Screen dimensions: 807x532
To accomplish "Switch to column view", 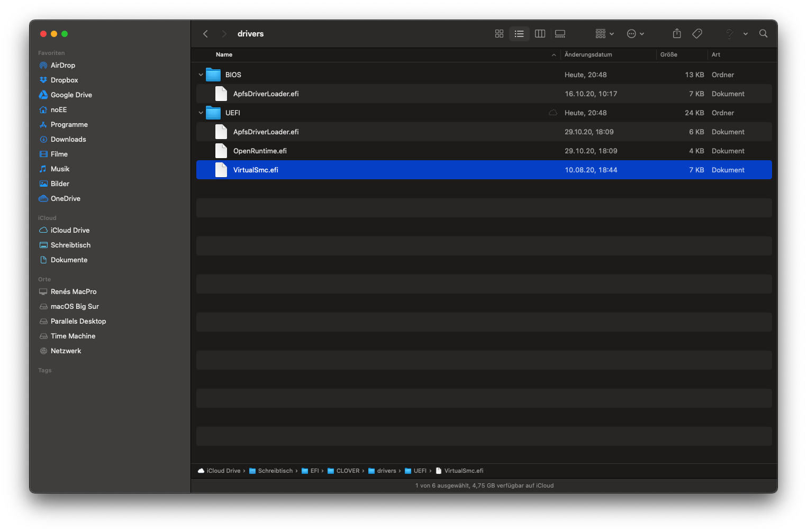I will [540, 34].
